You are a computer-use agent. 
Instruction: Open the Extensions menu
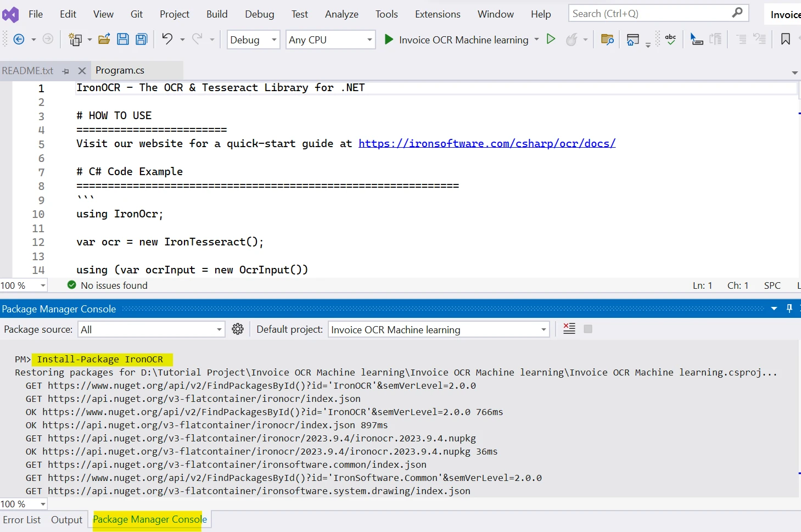(437, 14)
